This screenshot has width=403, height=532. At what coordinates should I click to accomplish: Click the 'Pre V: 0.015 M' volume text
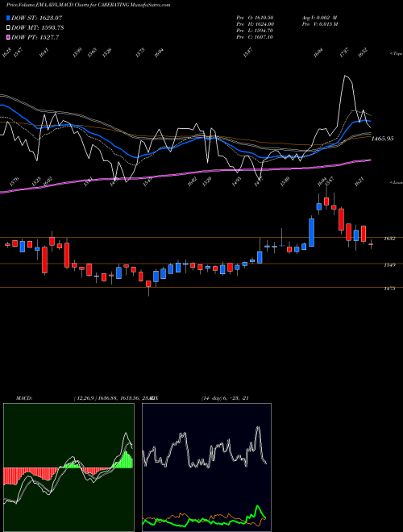point(320,24)
